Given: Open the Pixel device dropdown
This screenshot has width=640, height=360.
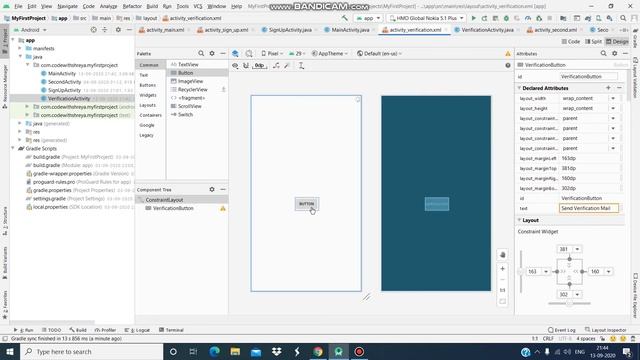Looking at the screenshot, I should [x=272, y=53].
